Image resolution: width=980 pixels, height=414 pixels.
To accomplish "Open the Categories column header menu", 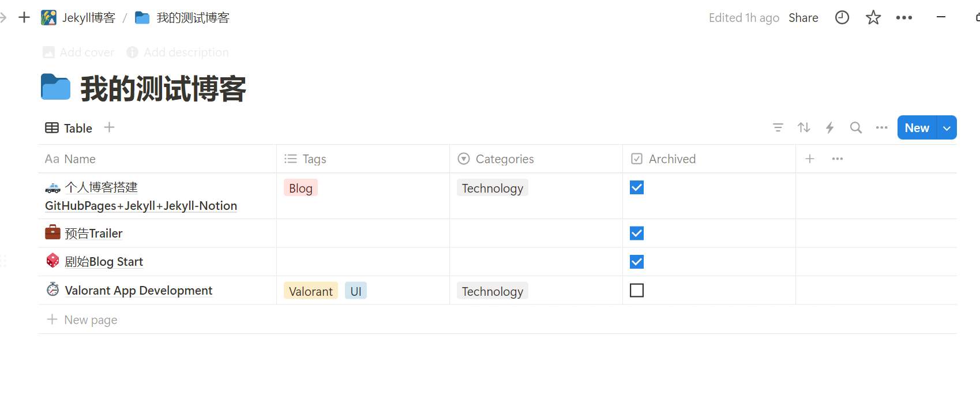I will [x=536, y=159].
